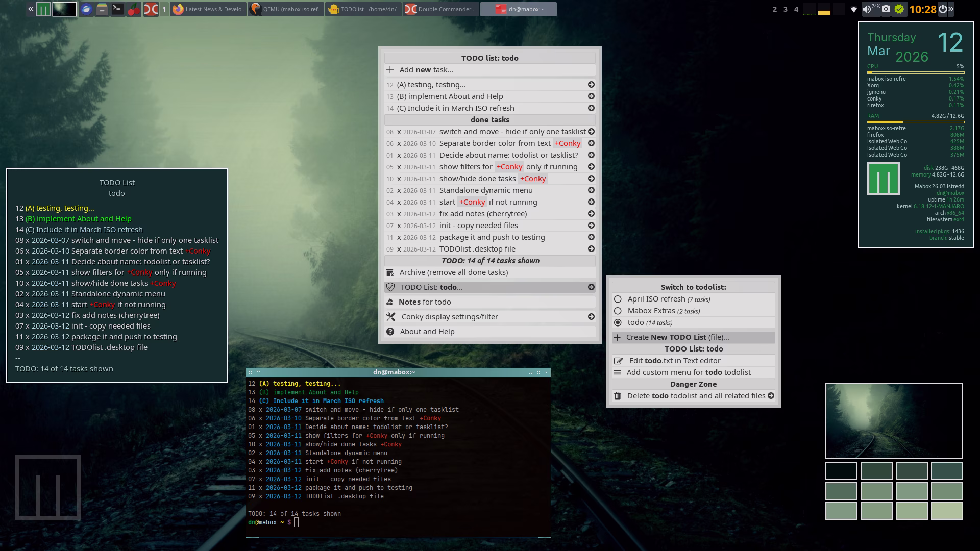The height and width of the screenshot is (551, 980).
Task: Click the Mabox main menu icon
Action: (43, 9)
